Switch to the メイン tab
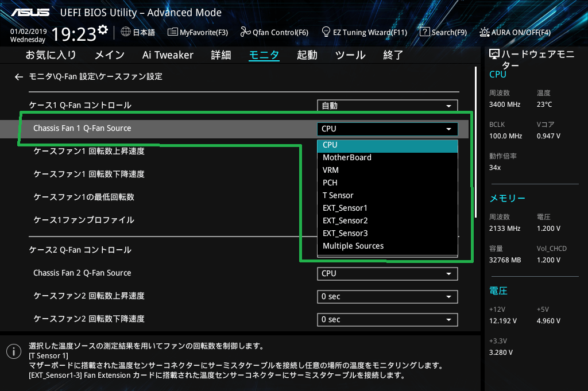This screenshot has width=588, height=391. coord(110,55)
